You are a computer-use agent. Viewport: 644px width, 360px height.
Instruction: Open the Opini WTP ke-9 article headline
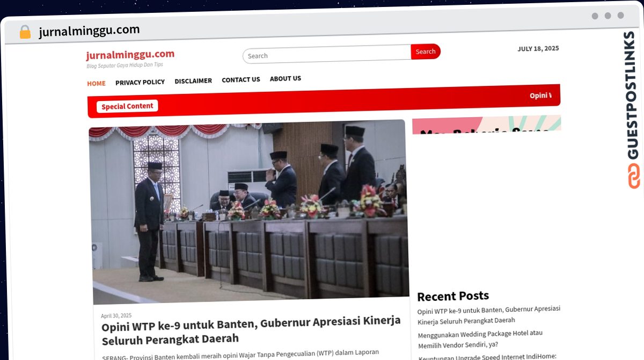coord(251,329)
